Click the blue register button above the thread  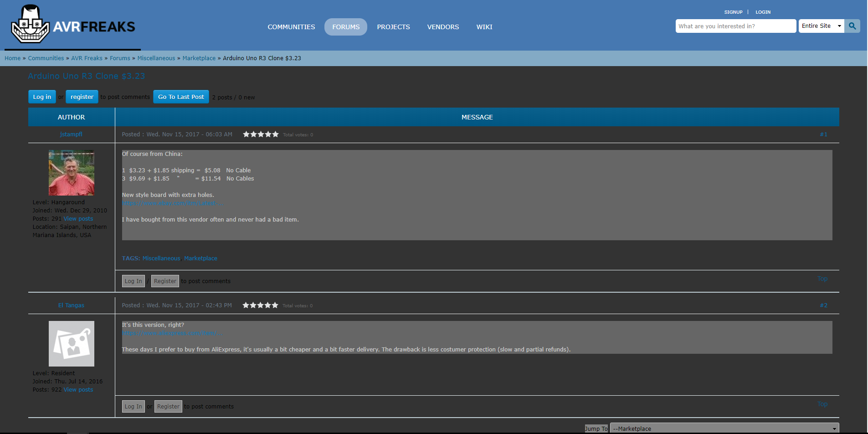coord(82,97)
